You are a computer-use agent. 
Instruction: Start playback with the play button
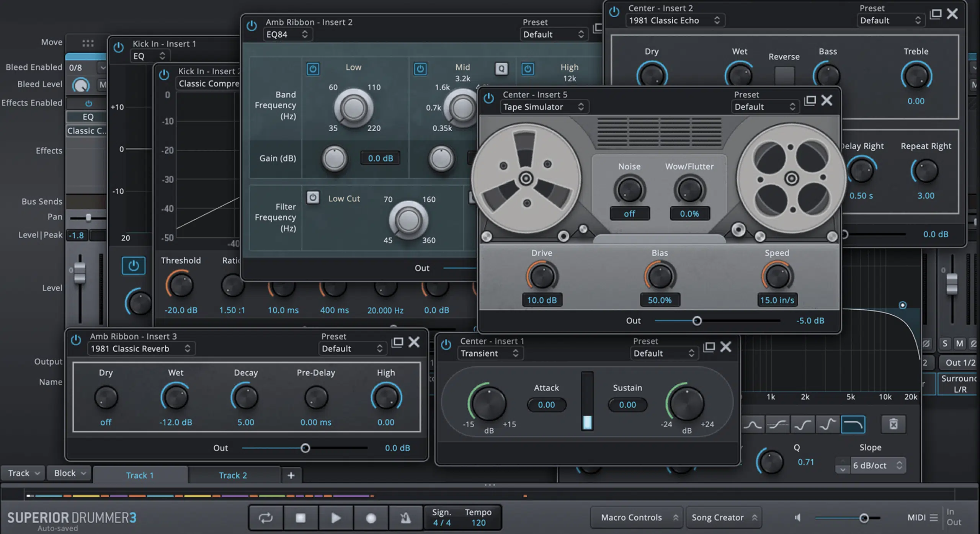tap(336, 518)
